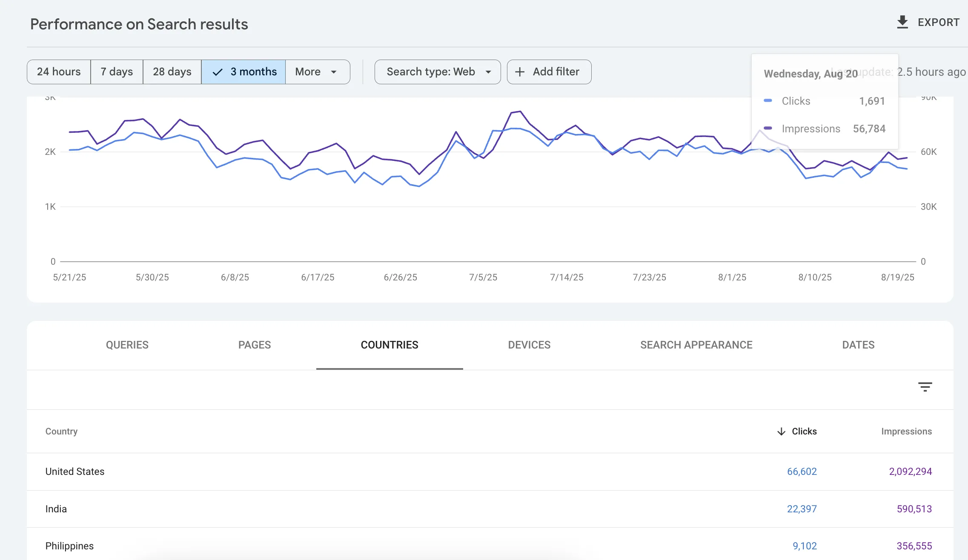
Task: Click the Performance on Search results heading
Action: pos(139,24)
